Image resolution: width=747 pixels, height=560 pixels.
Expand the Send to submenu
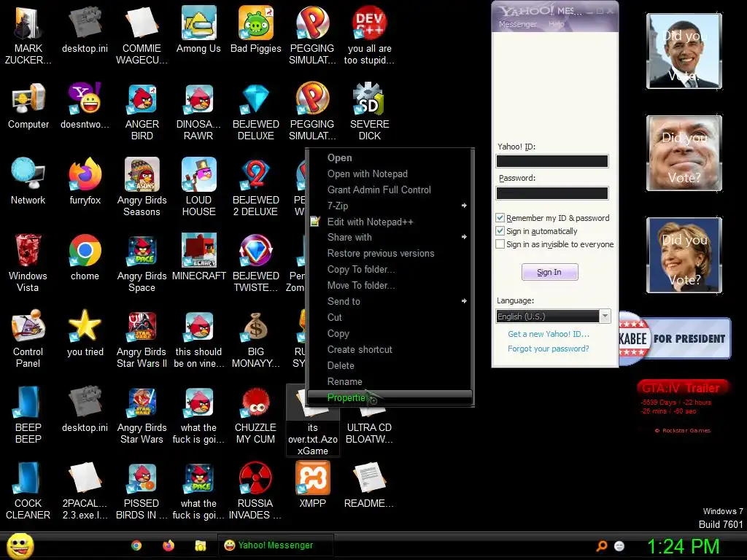[x=390, y=301]
